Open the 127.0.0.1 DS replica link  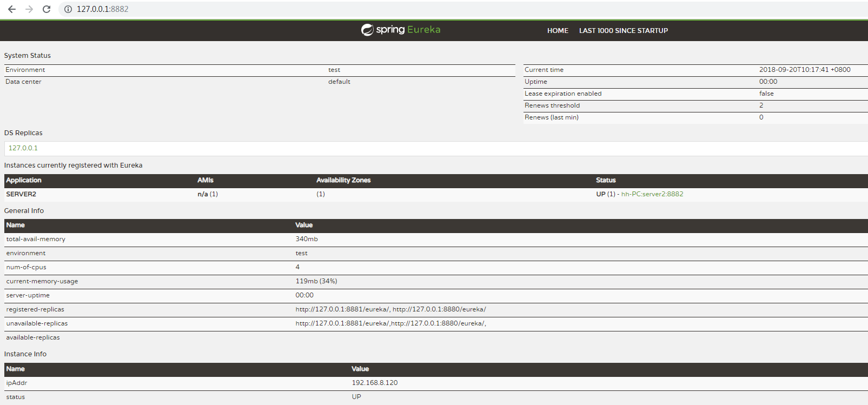coord(23,148)
